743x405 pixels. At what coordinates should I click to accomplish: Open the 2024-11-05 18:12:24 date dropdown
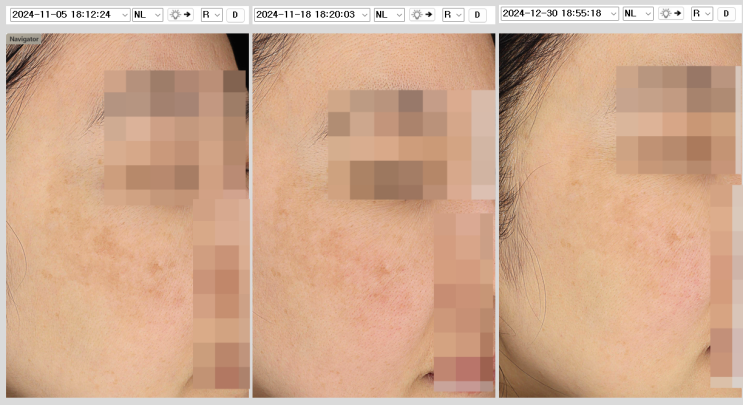pyautogui.click(x=70, y=15)
